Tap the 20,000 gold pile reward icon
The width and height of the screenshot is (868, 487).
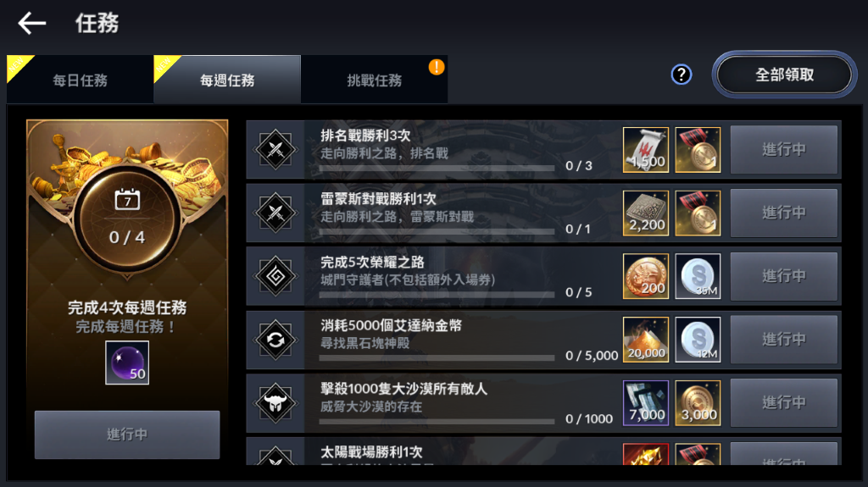(645, 340)
